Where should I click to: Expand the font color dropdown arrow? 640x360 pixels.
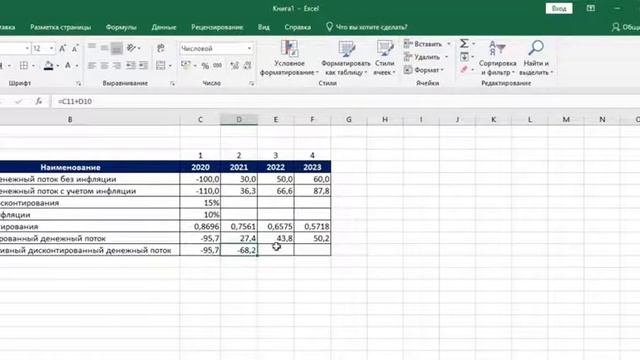click(77, 66)
